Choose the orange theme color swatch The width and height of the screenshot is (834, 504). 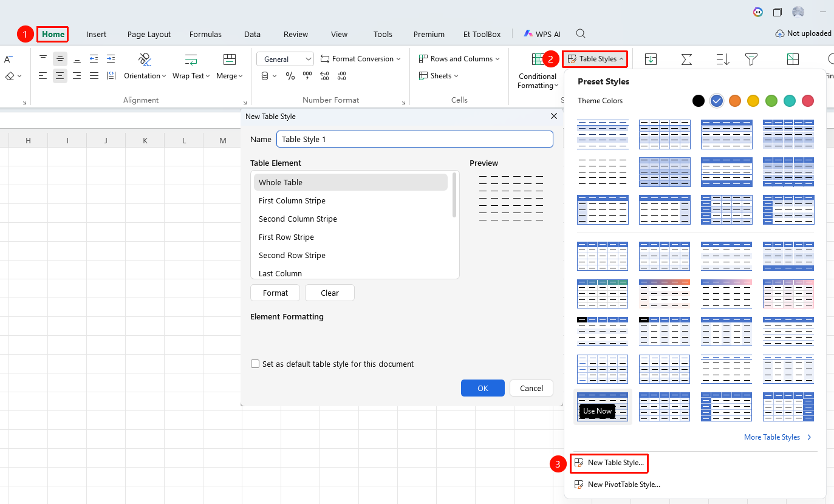[x=735, y=101]
